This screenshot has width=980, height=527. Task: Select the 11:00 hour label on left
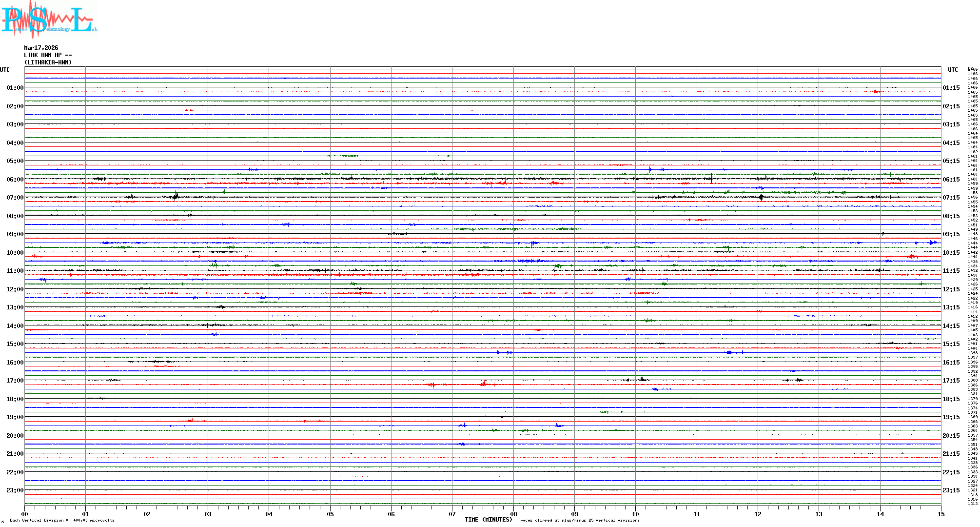point(15,271)
